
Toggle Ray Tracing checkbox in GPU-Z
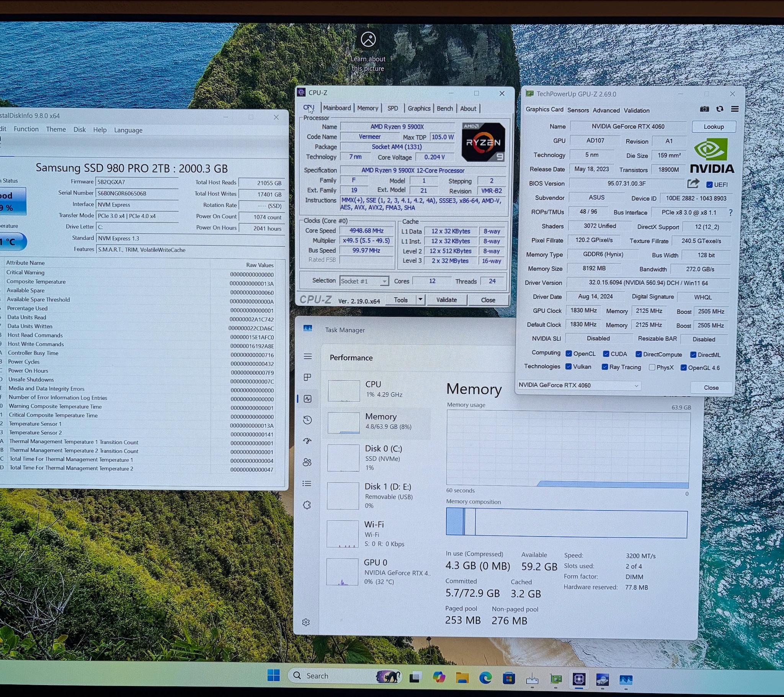(x=605, y=367)
